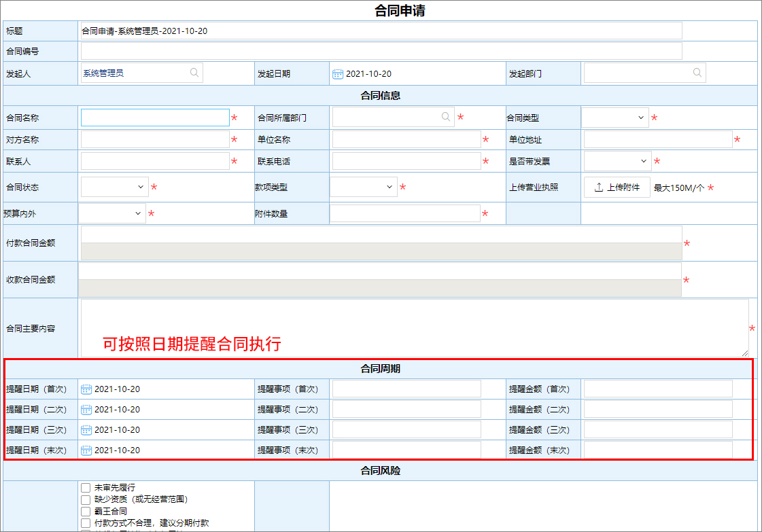762x532 pixels.
Task: Focus the 单位名称 input field
Action: (x=406, y=139)
